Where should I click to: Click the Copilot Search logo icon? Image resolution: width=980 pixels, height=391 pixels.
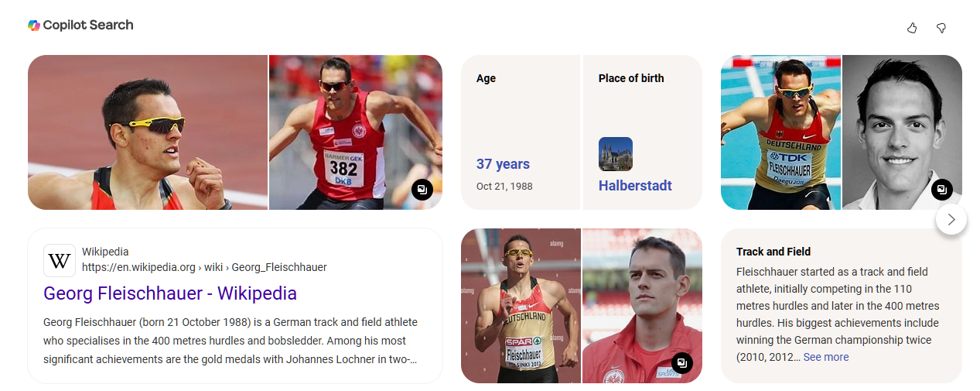pos(34,25)
